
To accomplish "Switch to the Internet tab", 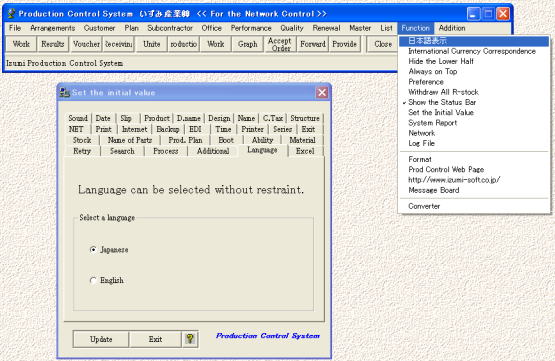I will [x=134, y=129].
